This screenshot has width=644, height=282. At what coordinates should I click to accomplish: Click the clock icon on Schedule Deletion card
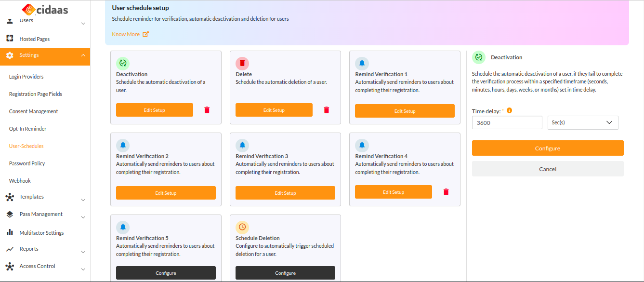tap(242, 227)
